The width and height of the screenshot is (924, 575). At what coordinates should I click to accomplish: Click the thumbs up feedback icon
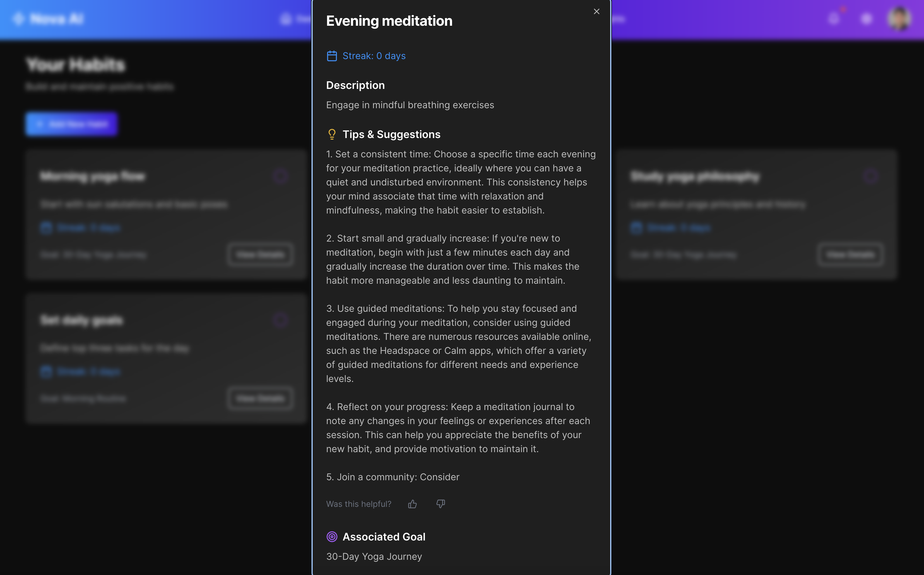point(412,504)
